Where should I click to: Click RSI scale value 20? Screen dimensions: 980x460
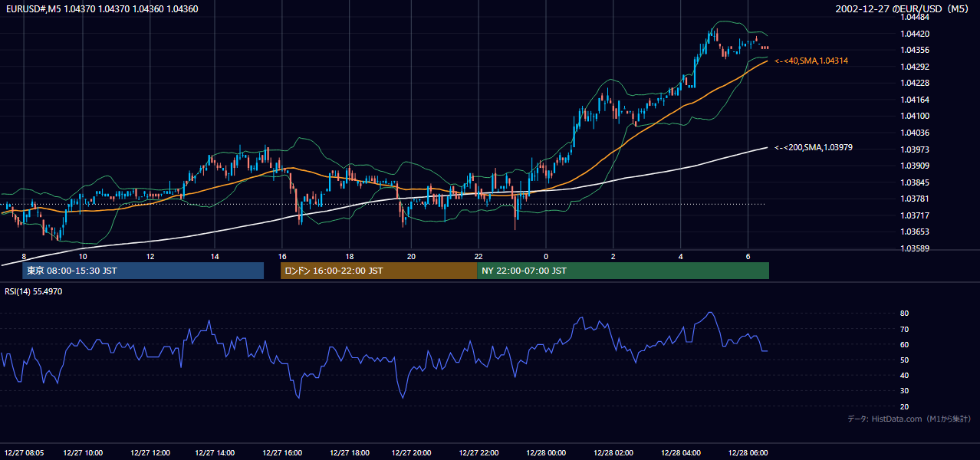pos(905,406)
